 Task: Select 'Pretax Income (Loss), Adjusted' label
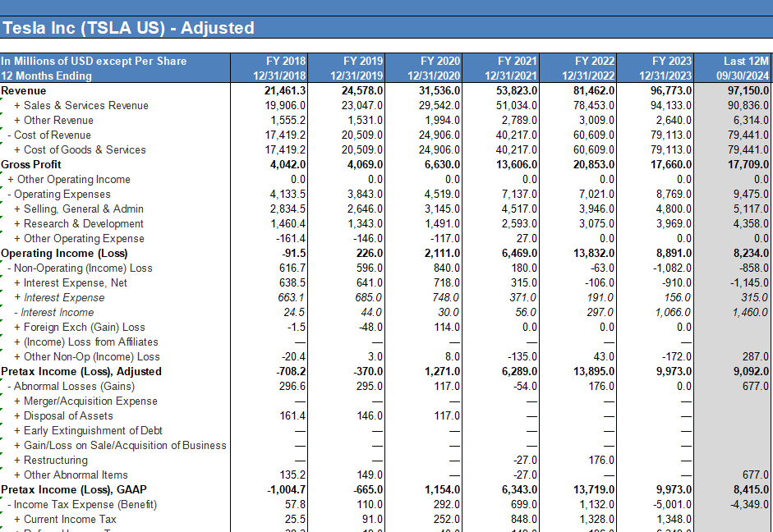click(x=81, y=371)
